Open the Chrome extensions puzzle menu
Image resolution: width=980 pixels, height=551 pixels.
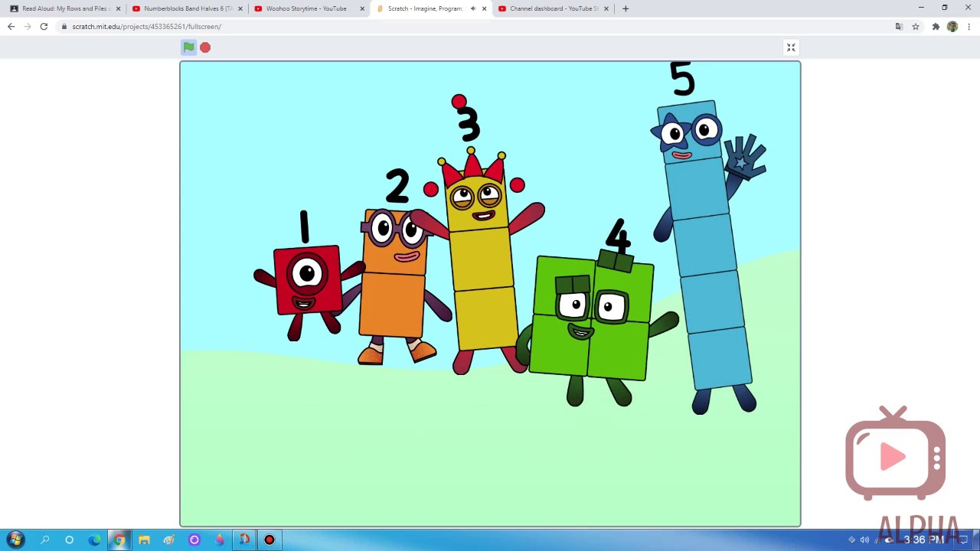pyautogui.click(x=936, y=27)
